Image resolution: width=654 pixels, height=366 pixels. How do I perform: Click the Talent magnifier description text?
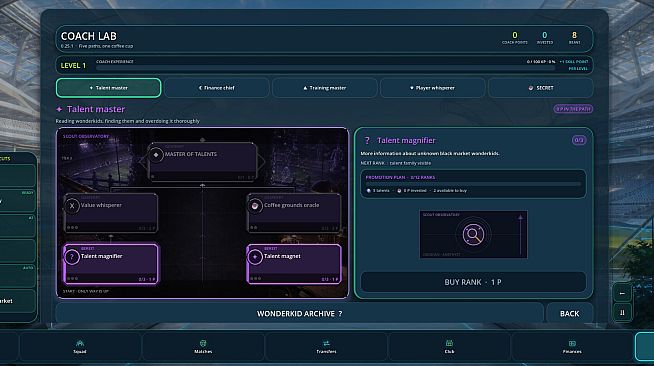pyautogui.click(x=430, y=153)
